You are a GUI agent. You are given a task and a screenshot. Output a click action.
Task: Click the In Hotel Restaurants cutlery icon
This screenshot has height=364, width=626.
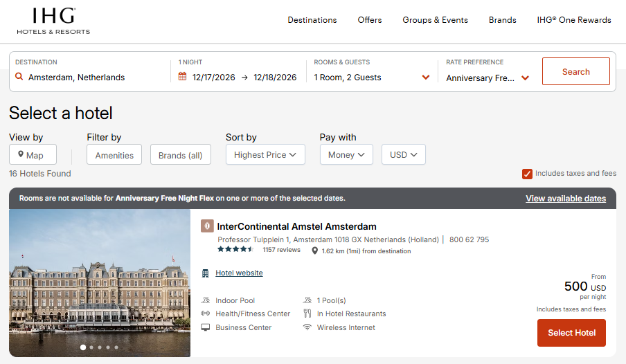(x=307, y=313)
